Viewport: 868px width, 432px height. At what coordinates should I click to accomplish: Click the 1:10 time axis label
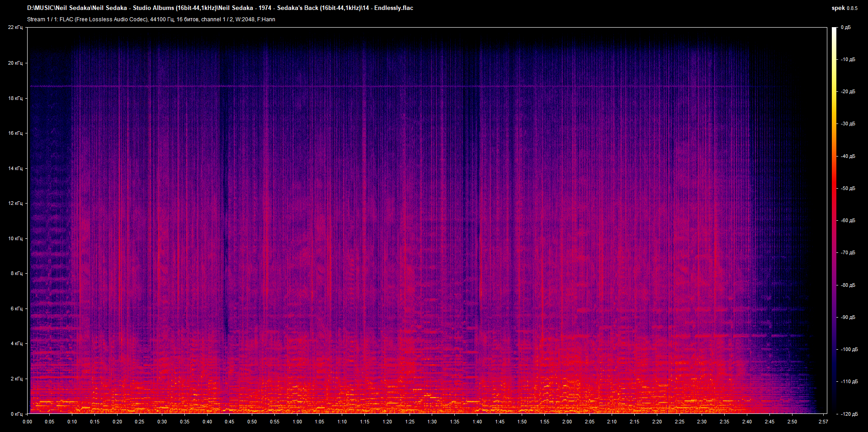coord(342,422)
